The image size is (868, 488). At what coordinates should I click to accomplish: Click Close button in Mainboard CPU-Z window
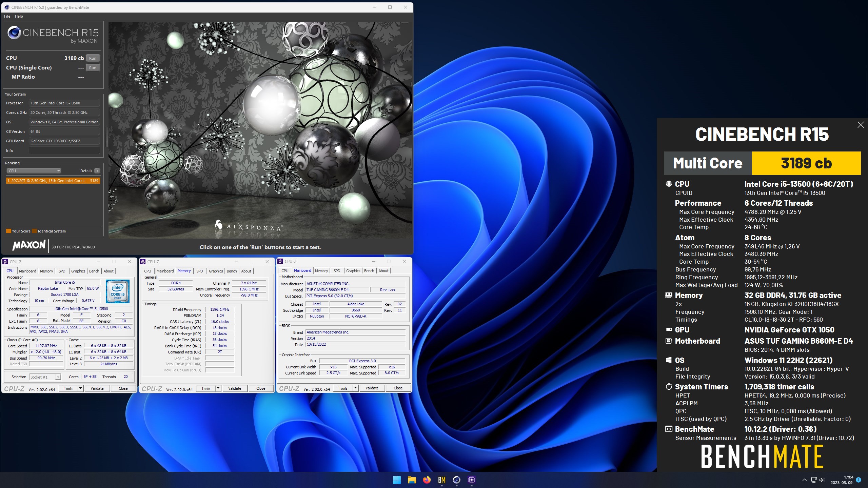[398, 388]
